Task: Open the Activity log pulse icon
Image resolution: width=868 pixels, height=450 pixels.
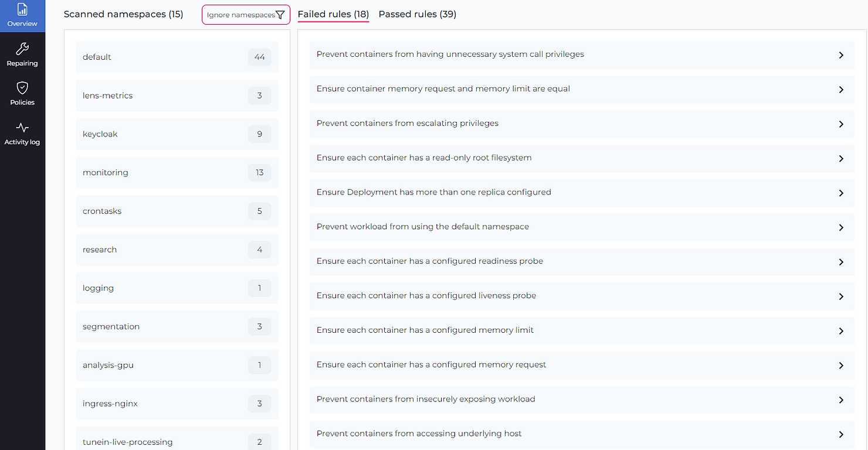Action: 22,128
